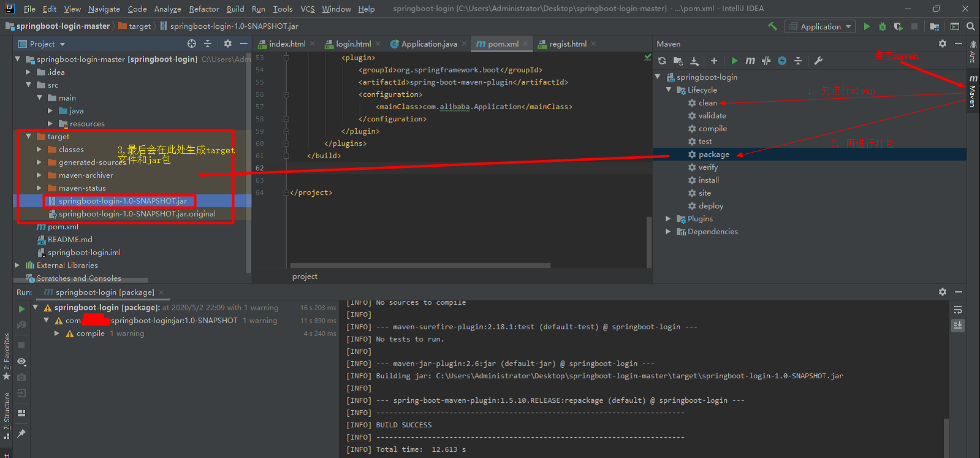Open Project panel gear settings
This screenshot has width=980, height=458.
click(x=228, y=44)
